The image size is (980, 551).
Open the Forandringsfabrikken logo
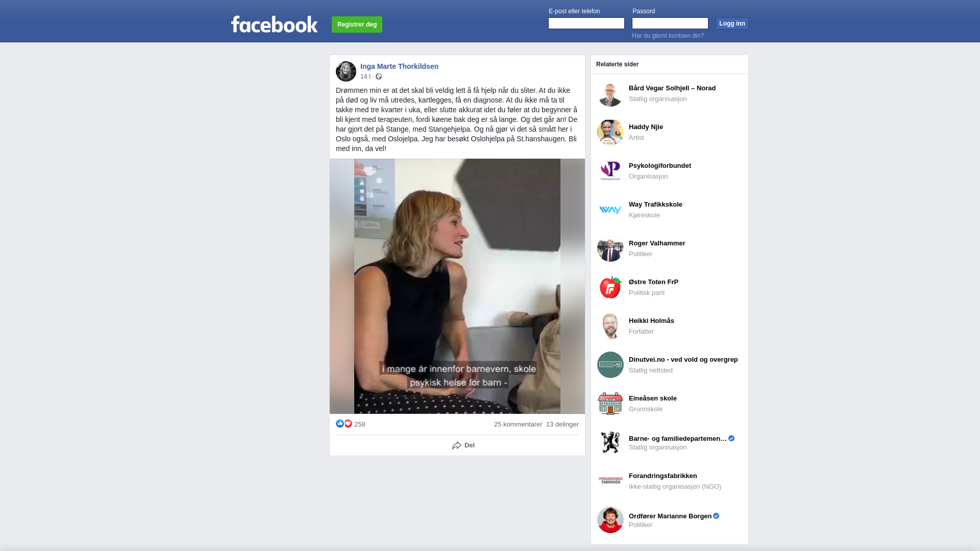coord(610,481)
